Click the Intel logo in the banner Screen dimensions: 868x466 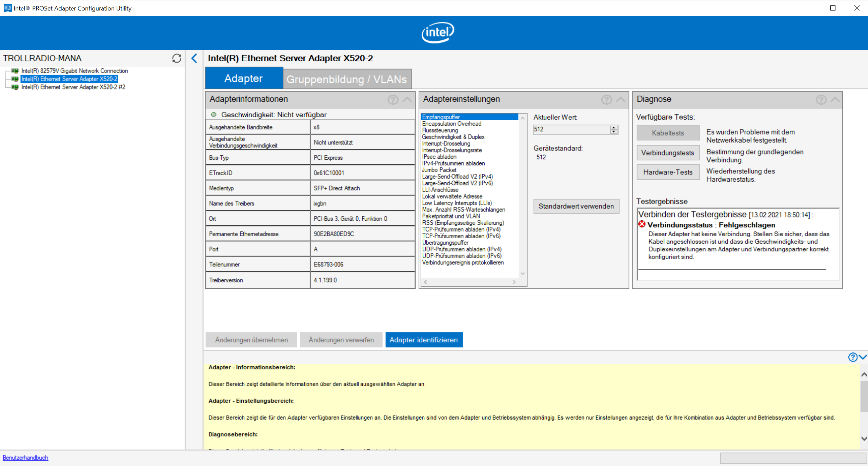pyautogui.click(x=438, y=33)
